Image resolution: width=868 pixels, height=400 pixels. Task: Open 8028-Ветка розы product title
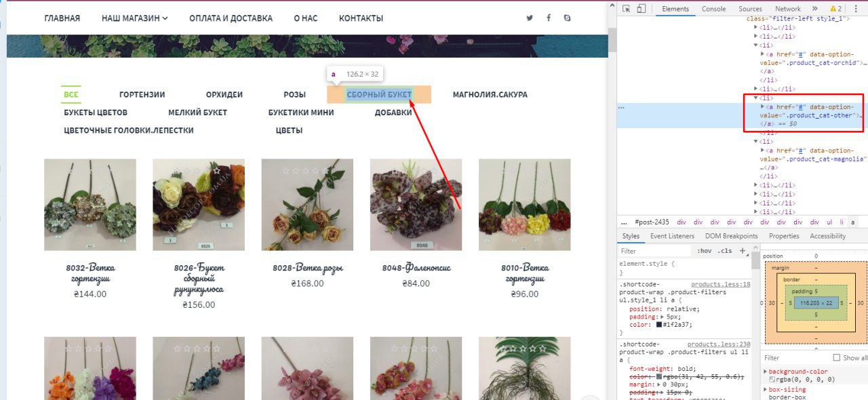[x=307, y=268]
